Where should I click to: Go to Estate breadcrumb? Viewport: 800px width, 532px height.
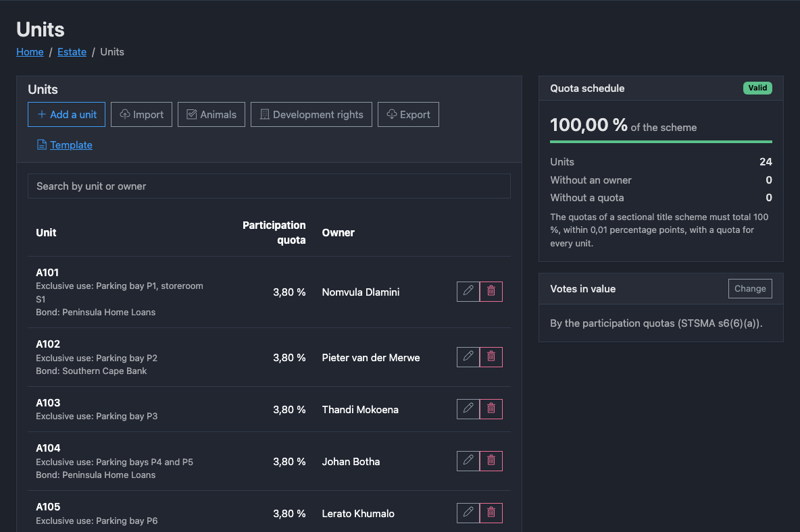[72, 52]
